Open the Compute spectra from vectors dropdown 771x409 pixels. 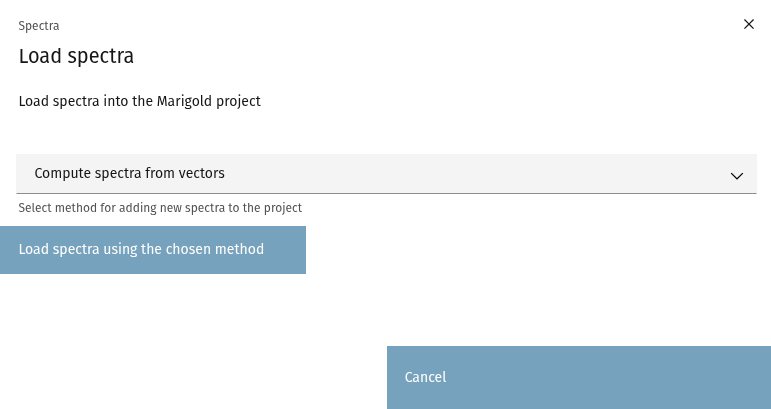(386, 174)
